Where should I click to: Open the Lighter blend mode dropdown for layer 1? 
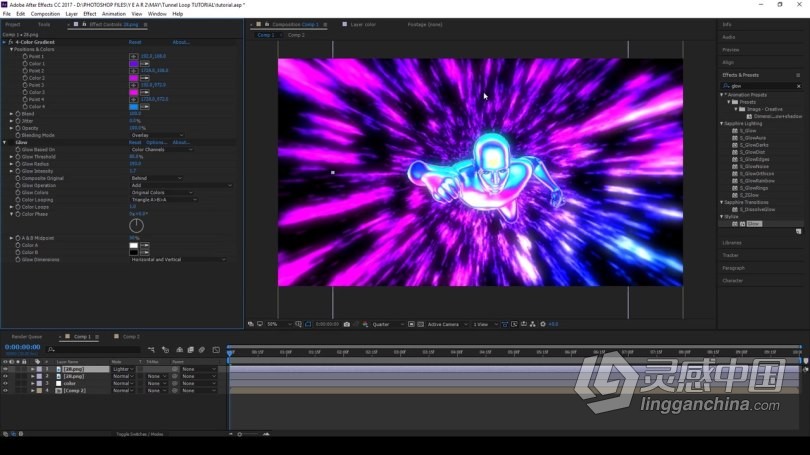coord(123,369)
